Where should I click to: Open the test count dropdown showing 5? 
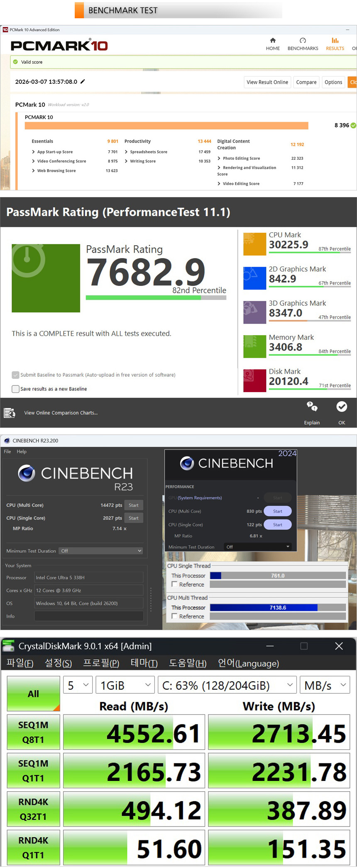pyautogui.click(x=78, y=685)
